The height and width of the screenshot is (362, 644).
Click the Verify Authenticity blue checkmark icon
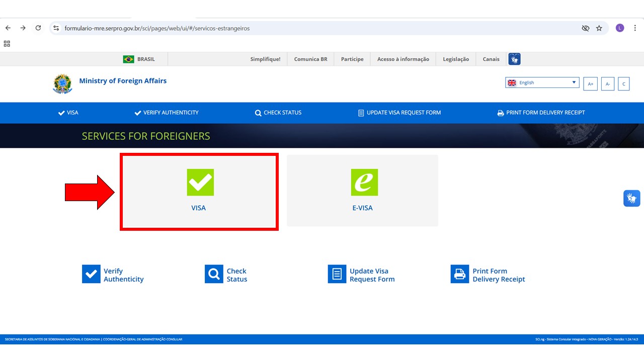tap(91, 275)
